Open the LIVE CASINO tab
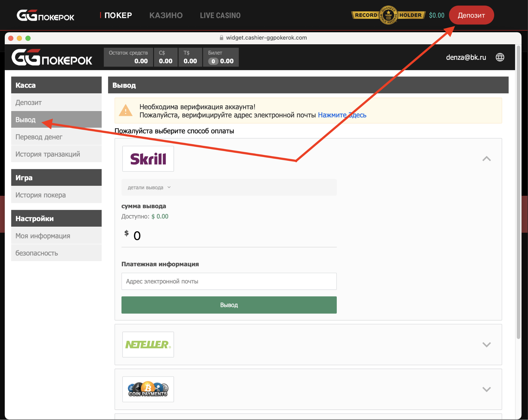Screen dimensions: 528x420 coord(220,15)
